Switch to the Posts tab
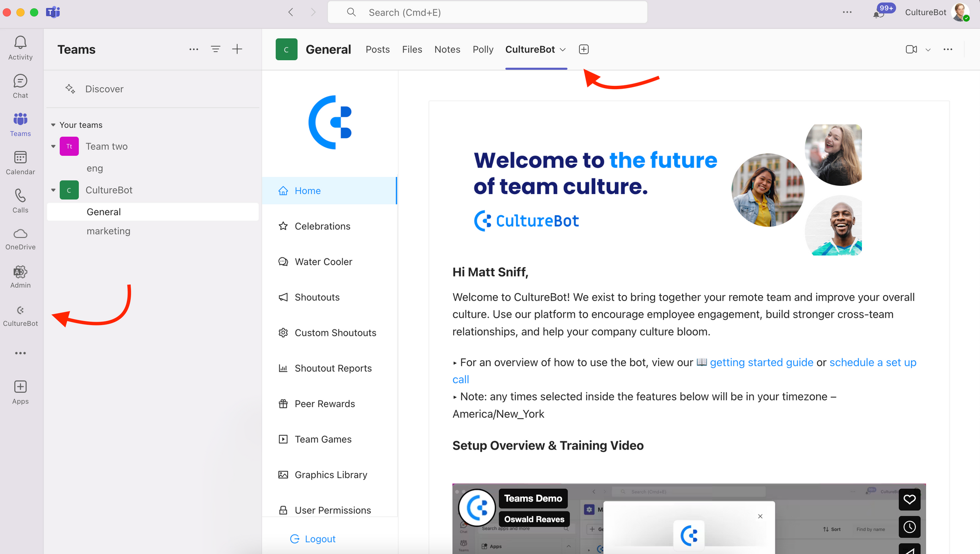The height and width of the screenshot is (554, 980). tap(378, 50)
